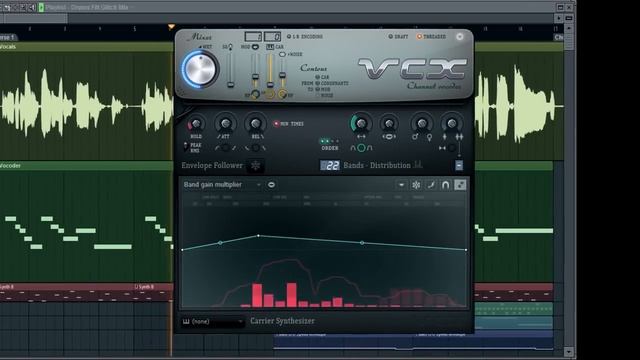
Task: Open the Vocodex options round button
Action: coord(460,37)
